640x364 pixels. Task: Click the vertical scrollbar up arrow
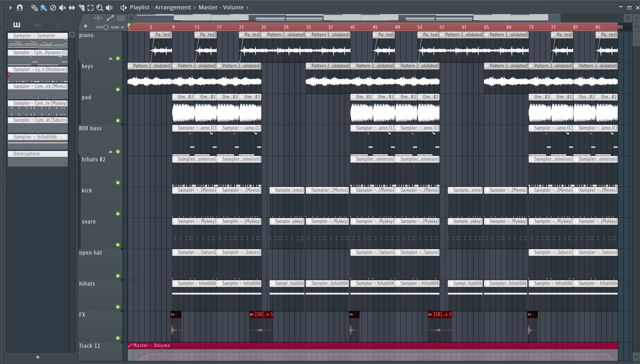[x=637, y=26]
